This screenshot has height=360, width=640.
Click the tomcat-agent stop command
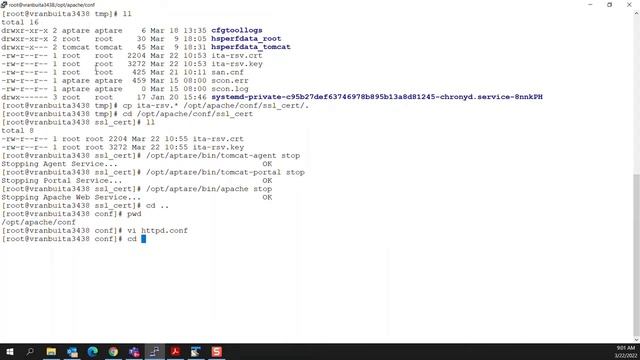click(x=223, y=156)
